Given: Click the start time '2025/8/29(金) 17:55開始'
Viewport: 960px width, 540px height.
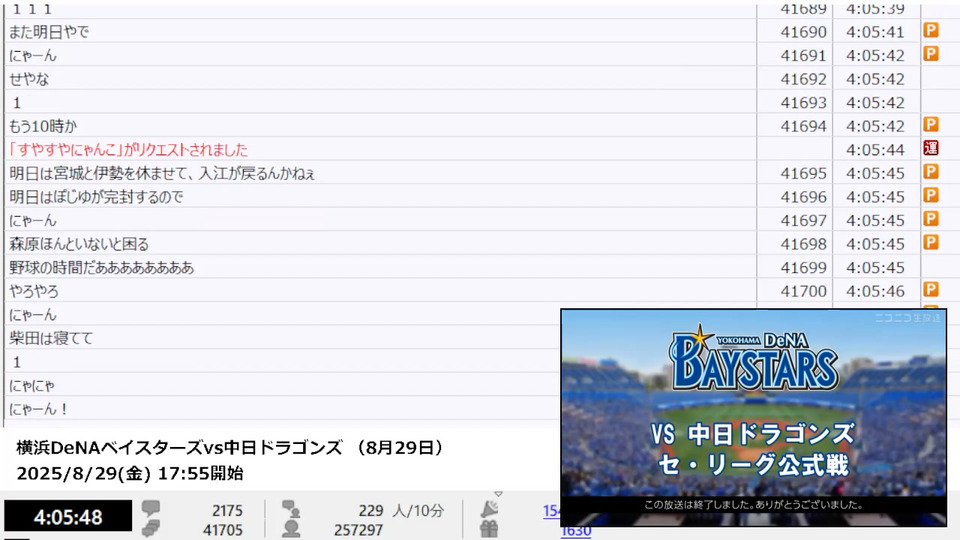Looking at the screenshot, I should coord(130,473).
